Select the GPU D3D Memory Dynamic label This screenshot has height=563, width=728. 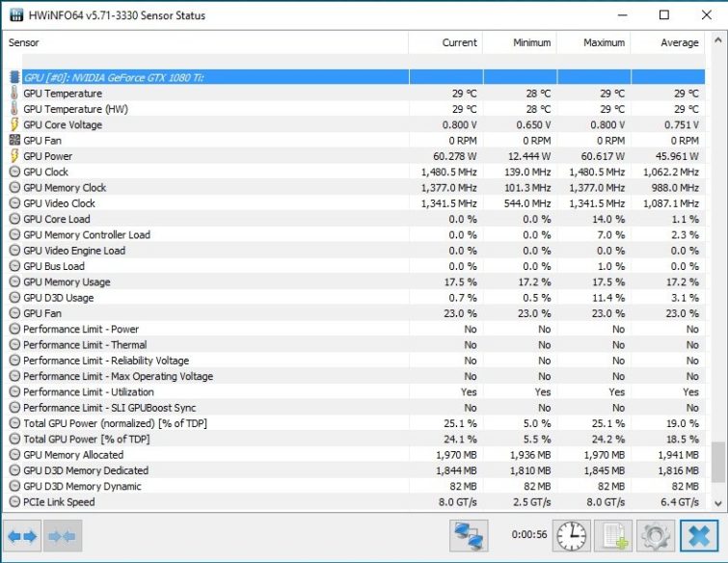pyautogui.click(x=82, y=487)
